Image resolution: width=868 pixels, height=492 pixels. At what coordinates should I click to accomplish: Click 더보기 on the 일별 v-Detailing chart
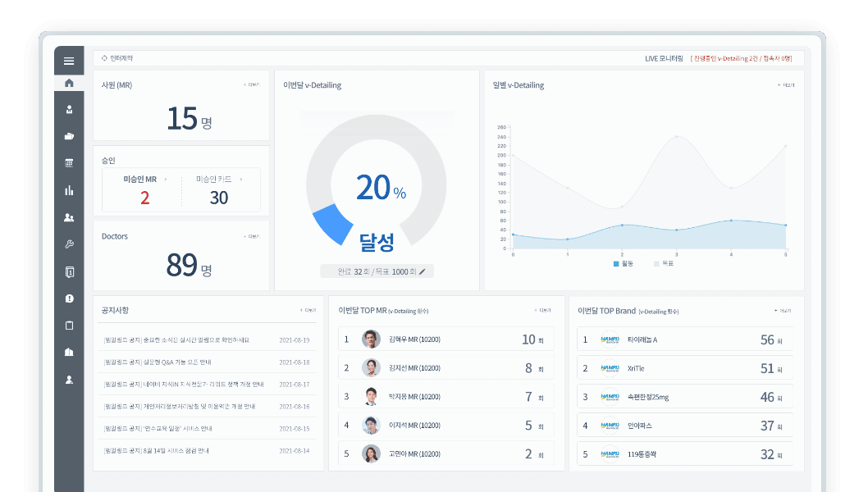786,85
